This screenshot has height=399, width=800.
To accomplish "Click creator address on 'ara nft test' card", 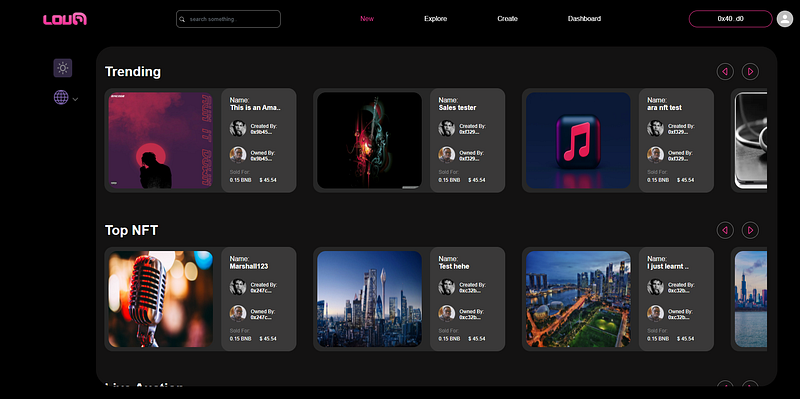I will coord(679,132).
